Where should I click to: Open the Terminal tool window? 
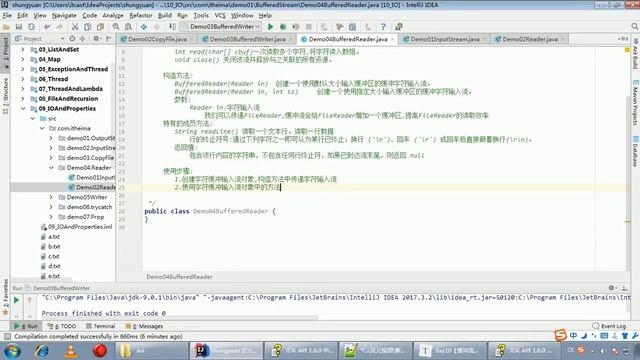[100, 326]
